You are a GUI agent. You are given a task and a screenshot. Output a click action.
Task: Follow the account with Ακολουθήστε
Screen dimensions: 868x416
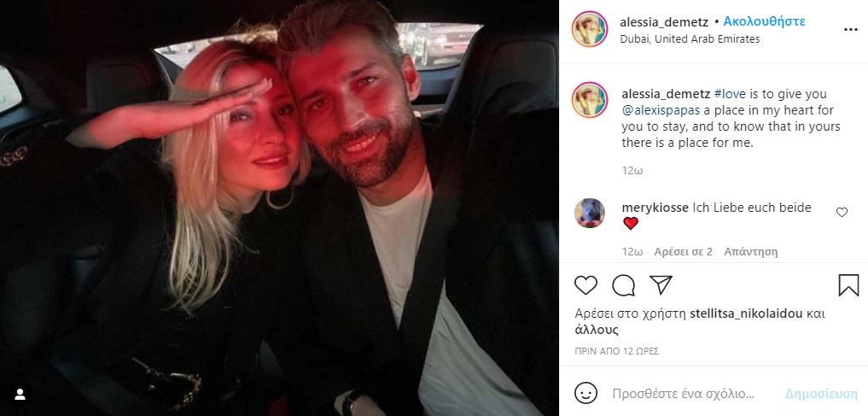click(764, 21)
